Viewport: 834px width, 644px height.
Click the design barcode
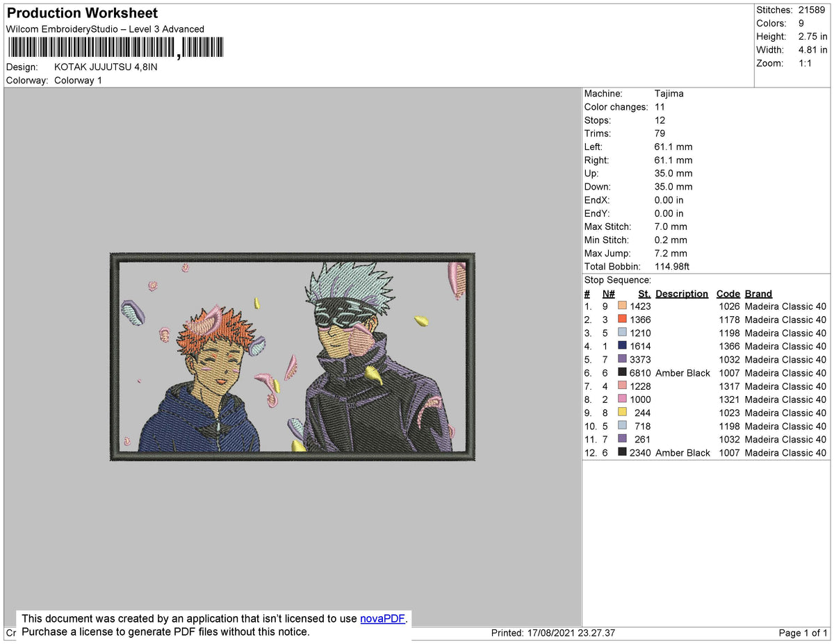point(115,47)
